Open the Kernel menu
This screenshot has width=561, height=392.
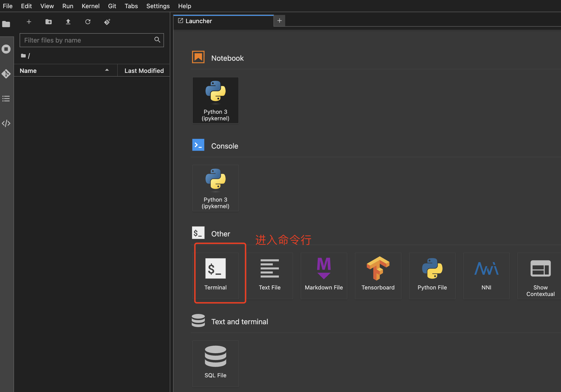click(x=90, y=6)
